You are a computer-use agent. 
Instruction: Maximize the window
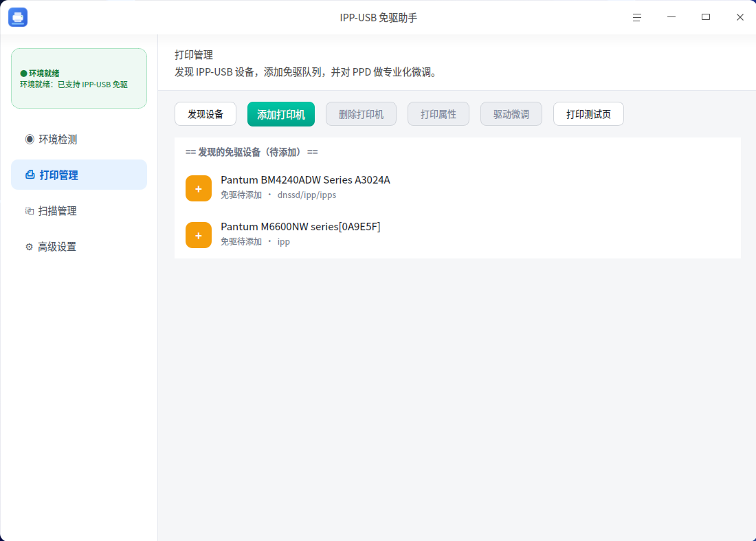(x=706, y=17)
